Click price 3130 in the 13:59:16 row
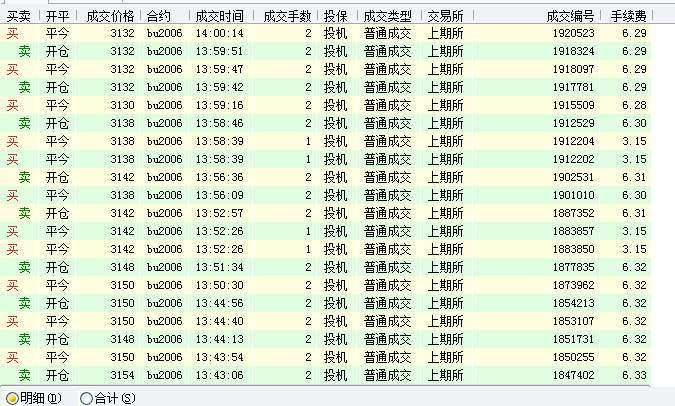 point(122,105)
